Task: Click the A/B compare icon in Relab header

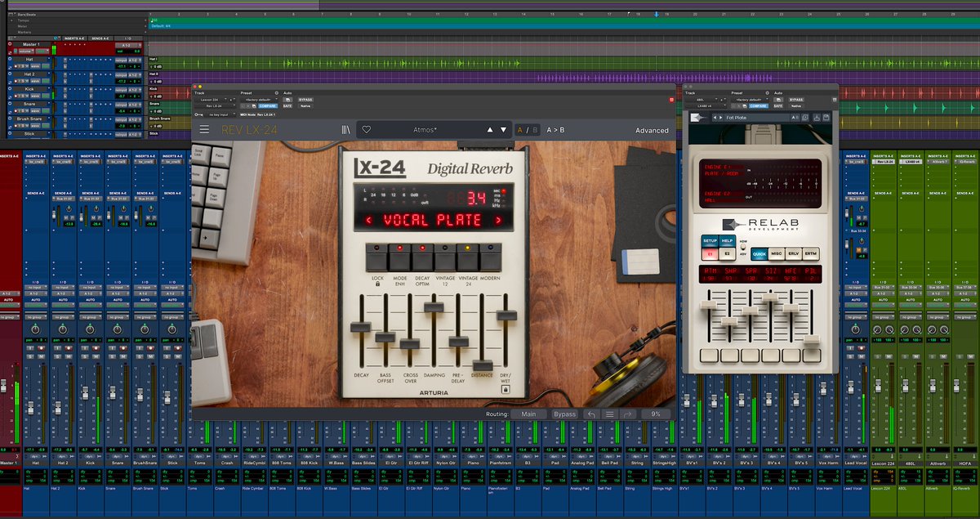Action: coord(795,118)
